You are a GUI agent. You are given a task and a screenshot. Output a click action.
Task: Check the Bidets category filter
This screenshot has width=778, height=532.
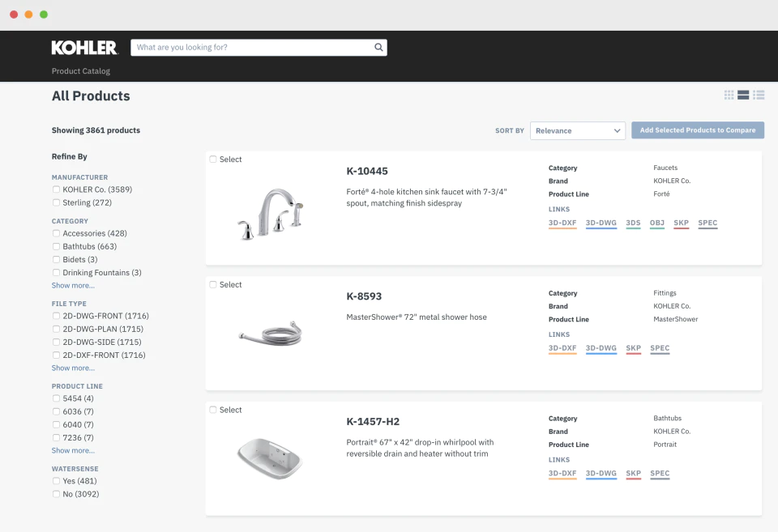click(x=56, y=259)
